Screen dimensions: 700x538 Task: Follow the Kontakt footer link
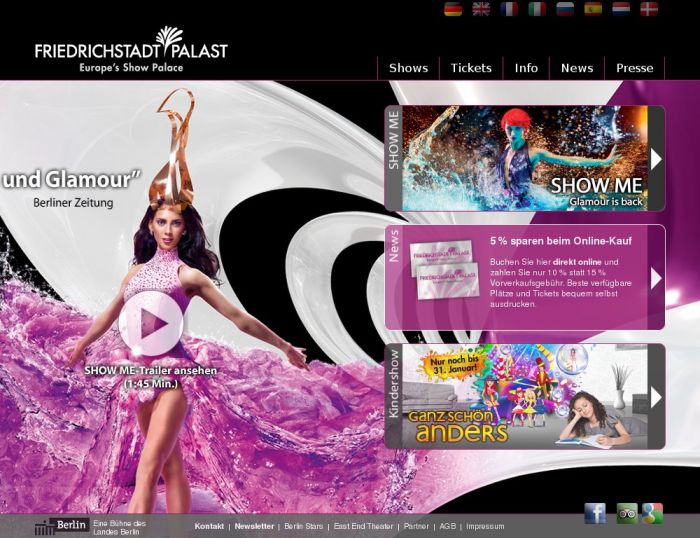coord(209,526)
